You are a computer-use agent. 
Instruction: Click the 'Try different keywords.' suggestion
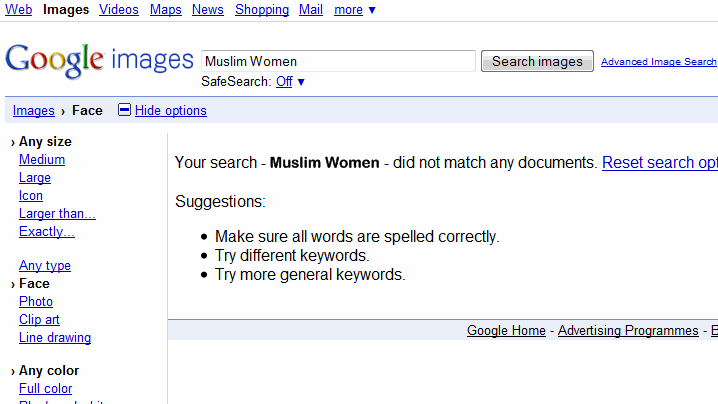click(292, 256)
